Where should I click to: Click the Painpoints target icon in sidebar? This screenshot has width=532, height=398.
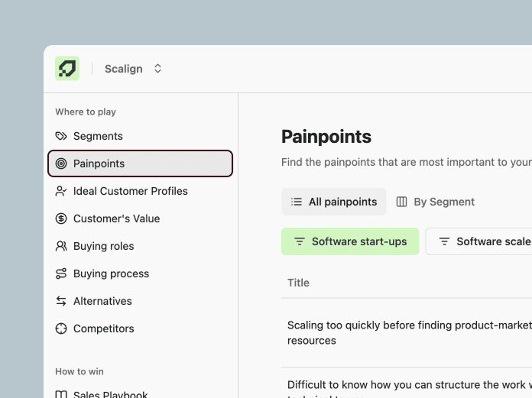(x=61, y=163)
